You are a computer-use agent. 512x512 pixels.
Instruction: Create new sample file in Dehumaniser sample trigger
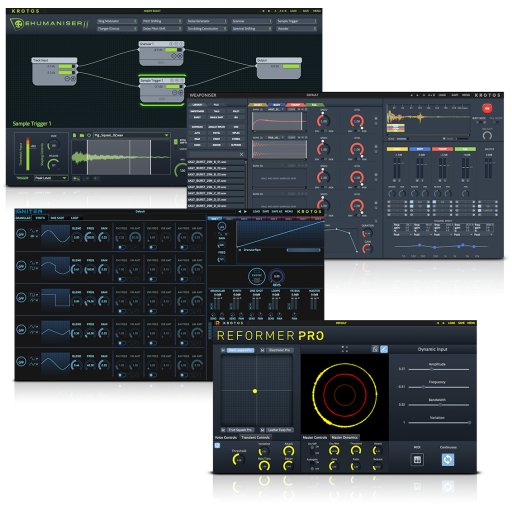coord(75,135)
